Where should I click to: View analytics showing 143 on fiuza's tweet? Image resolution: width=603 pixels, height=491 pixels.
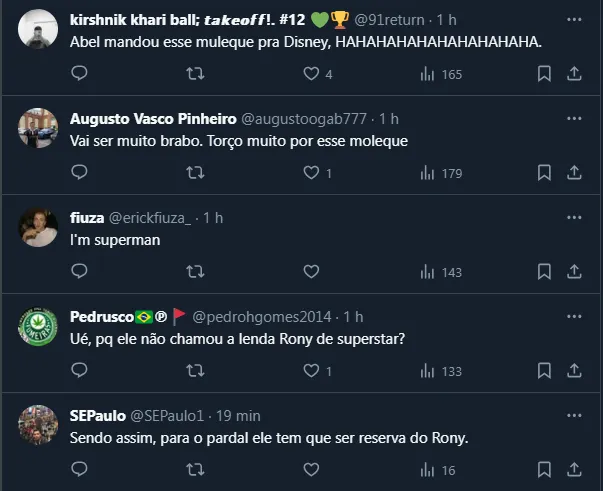440,272
